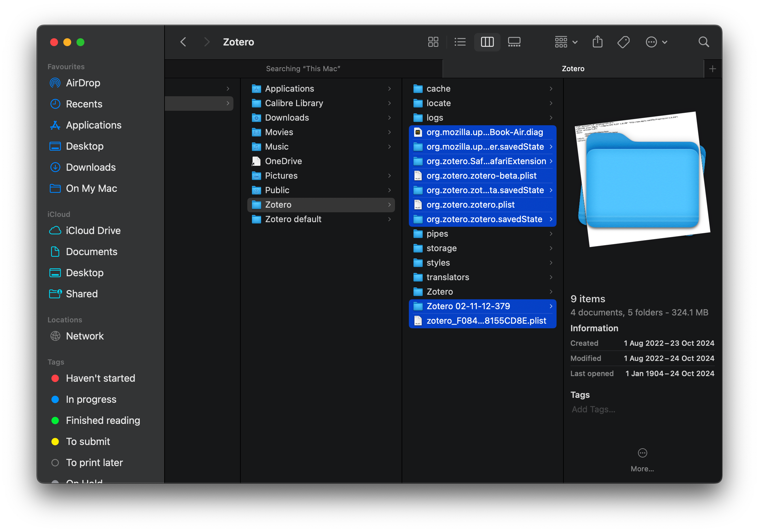Viewport: 759px width, 532px height.
Task: Open the Edit Tags icon
Action: (x=623, y=42)
